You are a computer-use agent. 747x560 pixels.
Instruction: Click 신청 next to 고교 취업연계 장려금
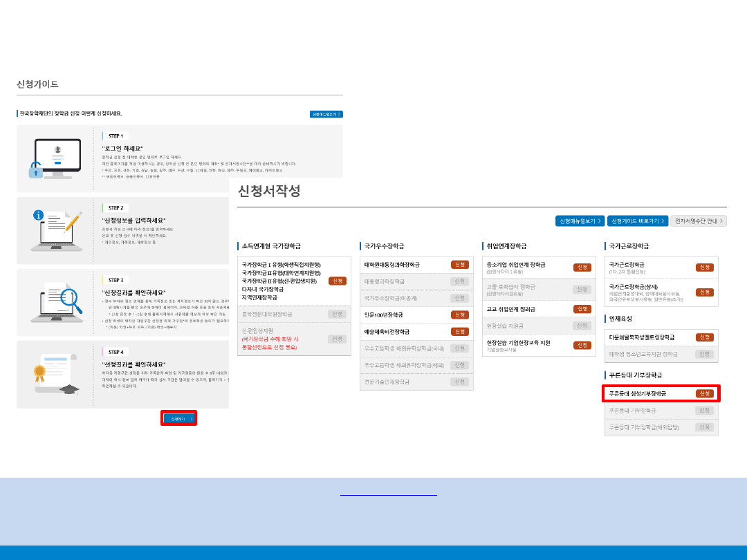pyautogui.click(x=582, y=309)
